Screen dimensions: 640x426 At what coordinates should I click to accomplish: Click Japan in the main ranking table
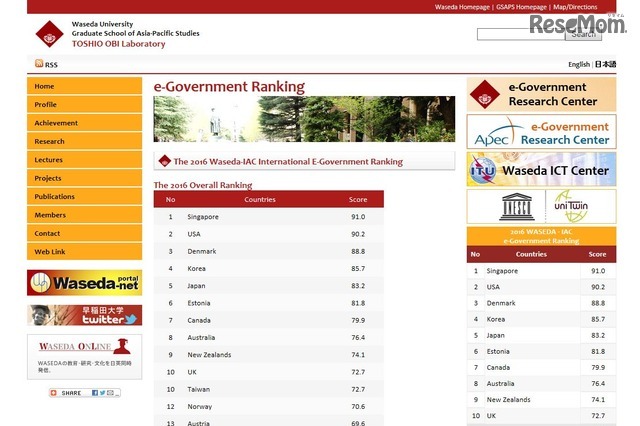click(x=196, y=286)
